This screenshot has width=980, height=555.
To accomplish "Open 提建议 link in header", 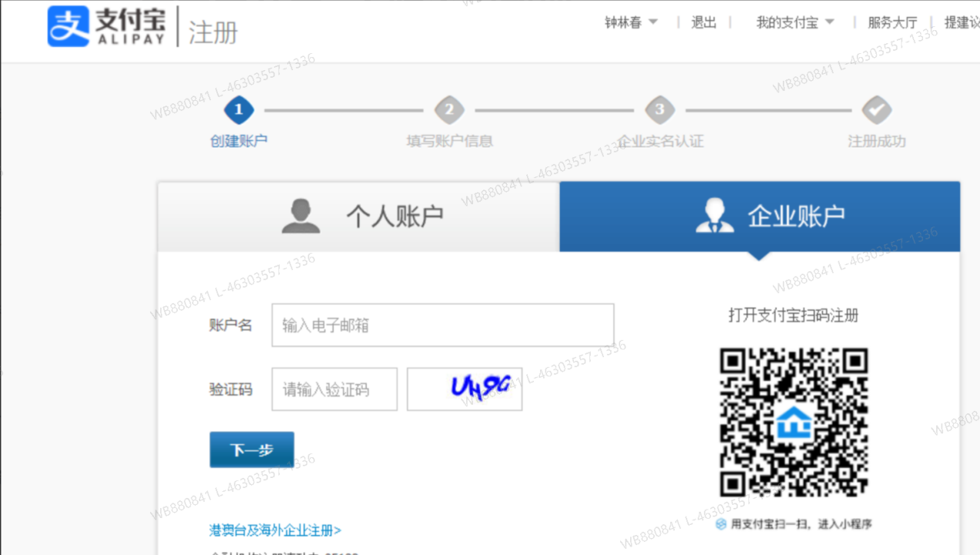I will (x=962, y=22).
